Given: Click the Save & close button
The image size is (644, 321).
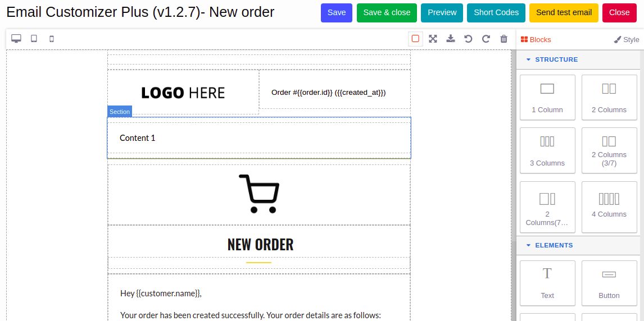Looking at the screenshot, I should pos(387,13).
